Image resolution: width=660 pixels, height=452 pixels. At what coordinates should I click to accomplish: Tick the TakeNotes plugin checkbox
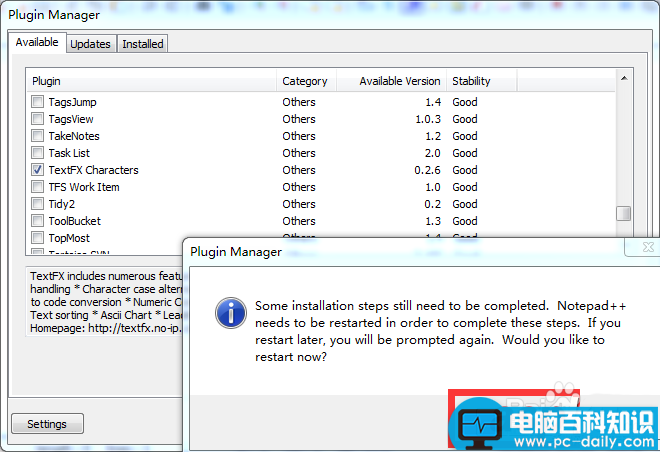coord(38,136)
